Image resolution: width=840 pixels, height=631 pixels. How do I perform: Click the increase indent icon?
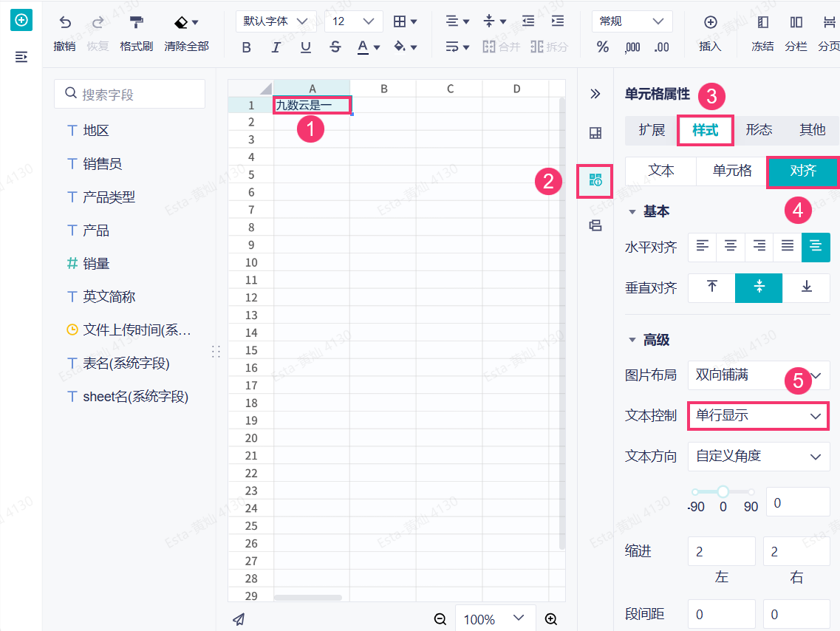(558, 21)
